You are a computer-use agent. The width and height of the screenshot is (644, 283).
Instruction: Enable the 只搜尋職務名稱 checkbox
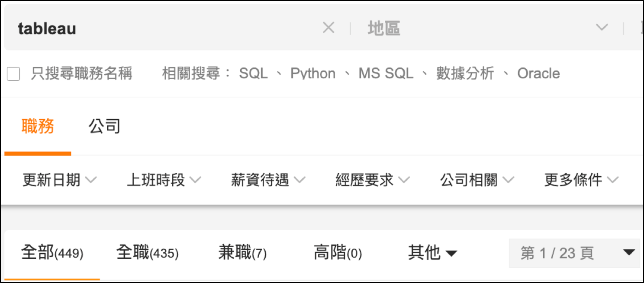click(13, 74)
